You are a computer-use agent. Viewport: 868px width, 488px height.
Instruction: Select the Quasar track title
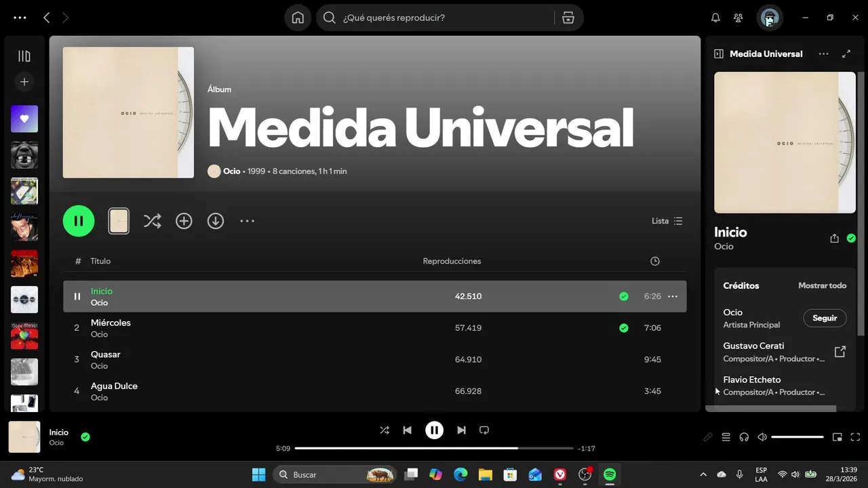(106, 354)
